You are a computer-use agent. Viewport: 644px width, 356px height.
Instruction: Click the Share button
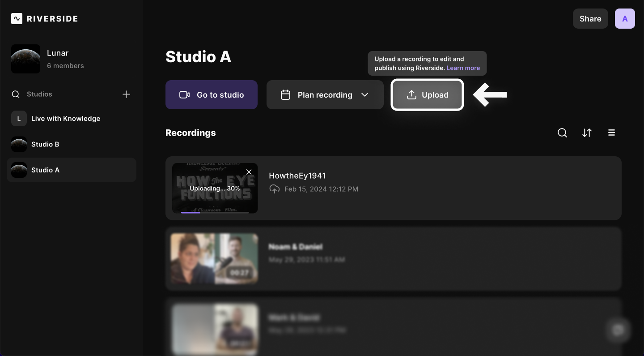[590, 19]
